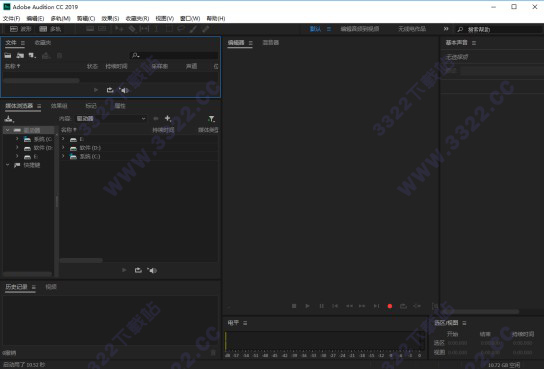Click the red Record button in transport
Screen dimensions: 544x369
click(390, 306)
